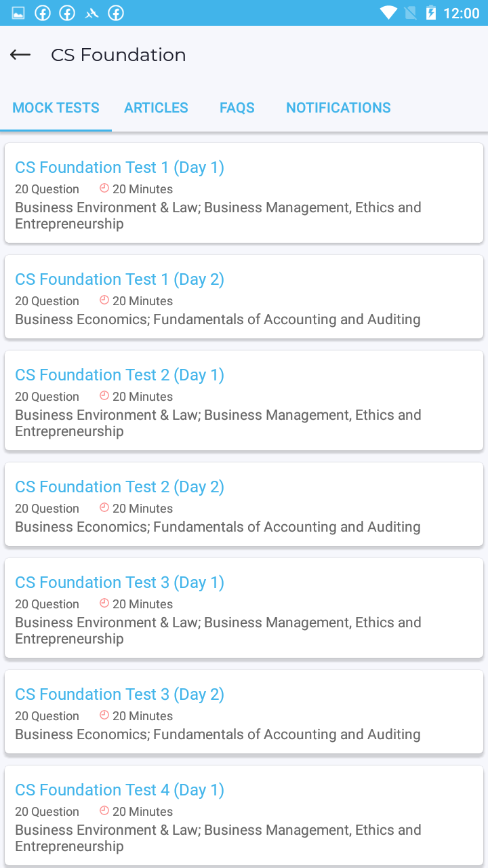Tap clock icon on Test 1 (Day 1)
Image resolution: width=488 pixels, height=868 pixels.
click(x=104, y=188)
